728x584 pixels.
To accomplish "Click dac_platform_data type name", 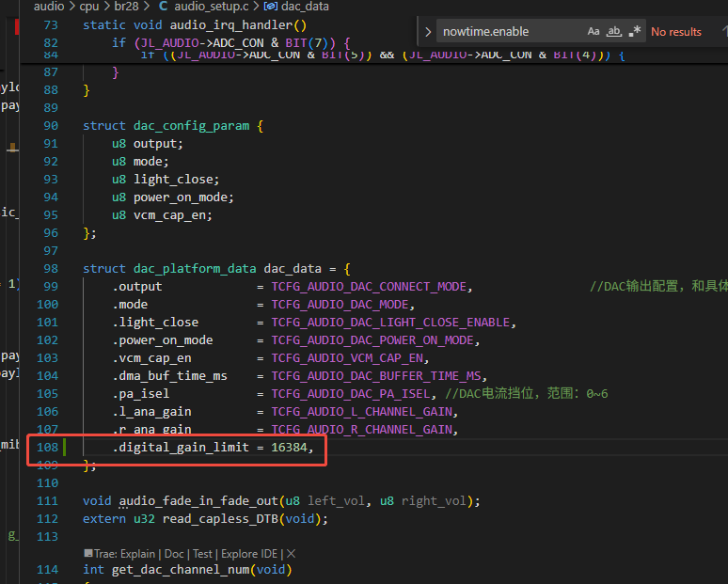I will tap(195, 269).
